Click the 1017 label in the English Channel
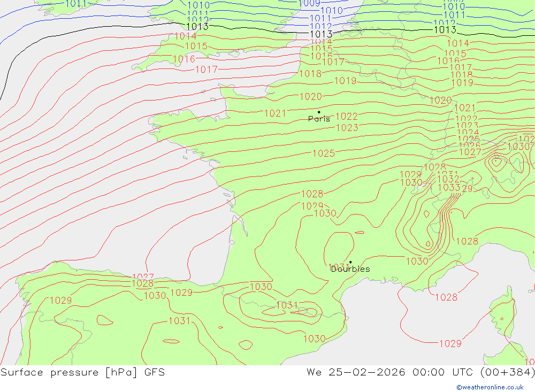535x392 pixels. [207, 70]
